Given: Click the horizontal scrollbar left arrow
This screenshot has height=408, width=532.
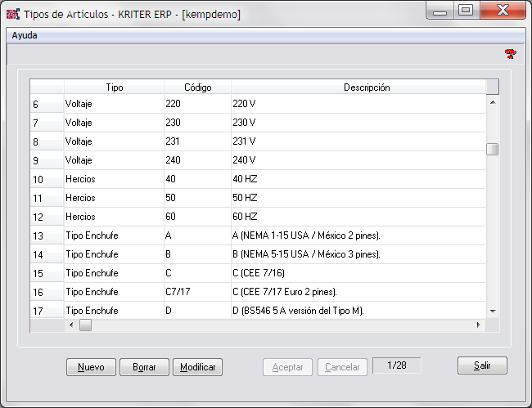Looking at the screenshot, I should pyautogui.click(x=71, y=325).
